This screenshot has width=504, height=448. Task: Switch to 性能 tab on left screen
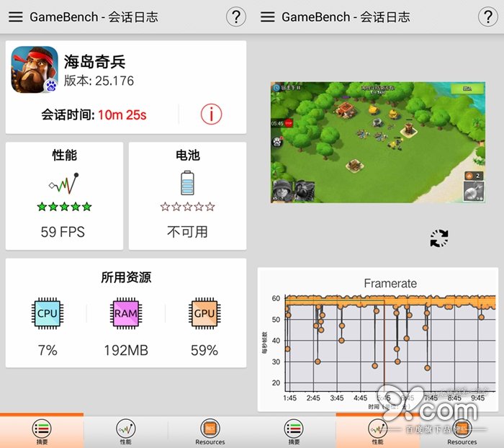pyautogui.click(x=126, y=431)
